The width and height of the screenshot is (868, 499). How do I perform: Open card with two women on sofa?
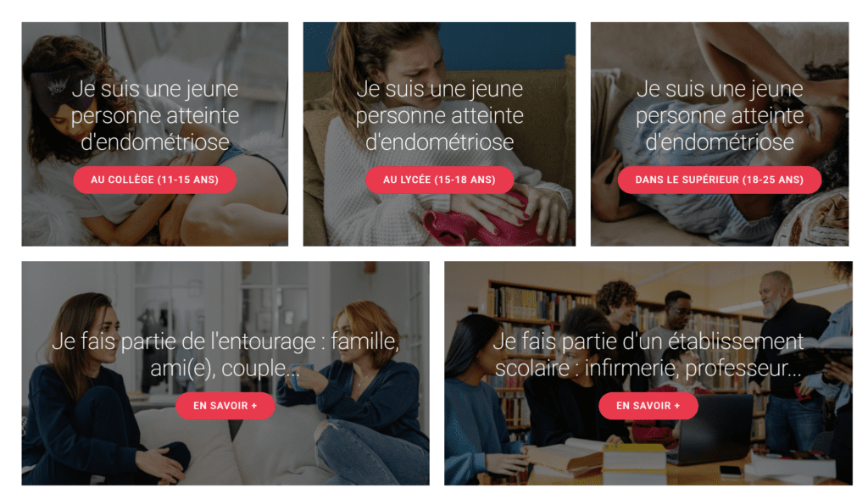coord(225,374)
